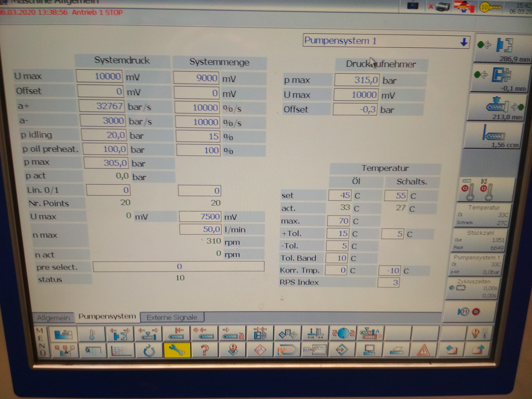Toggle the motor on/off indicator button
The image size is (532, 399).
point(469,312)
